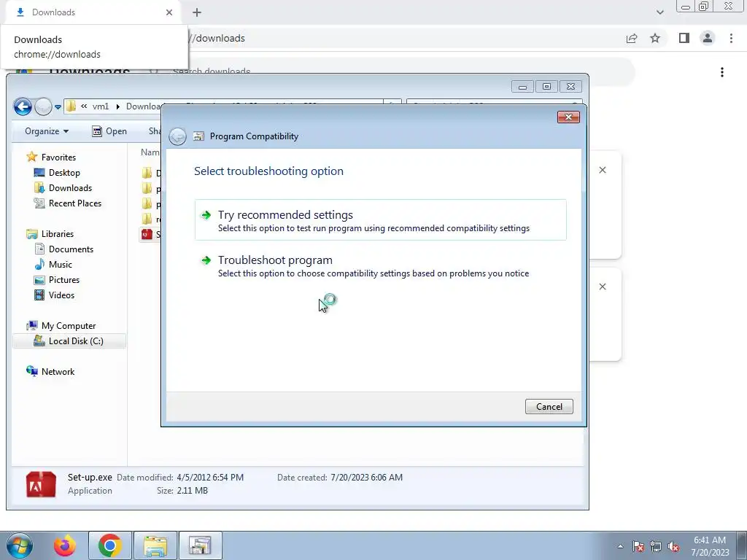Image resolution: width=747 pixels, height=560 pixels.
Task: Open the Windows Start menu
Action: 20,545
